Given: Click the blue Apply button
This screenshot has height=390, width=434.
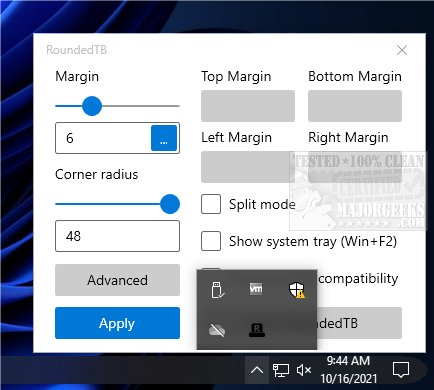Looking at the screenshot, I should [x=117, y=323].
